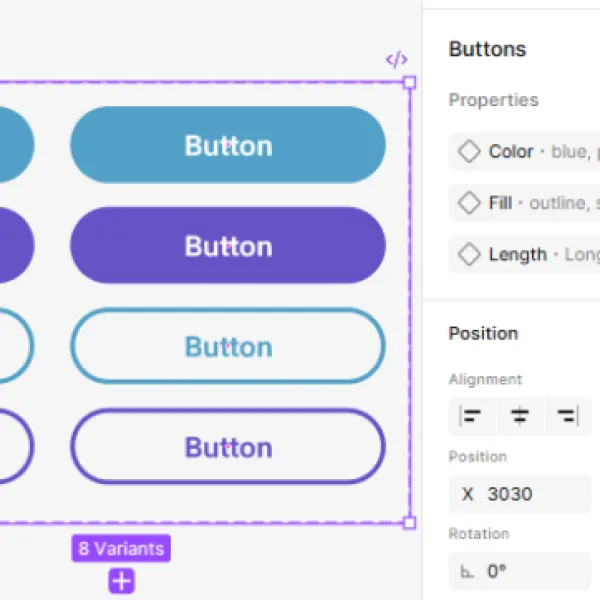Screen dimensions: 600x600
Task: Click the 8 Variants label badge
Action: [x=121, y=549]
